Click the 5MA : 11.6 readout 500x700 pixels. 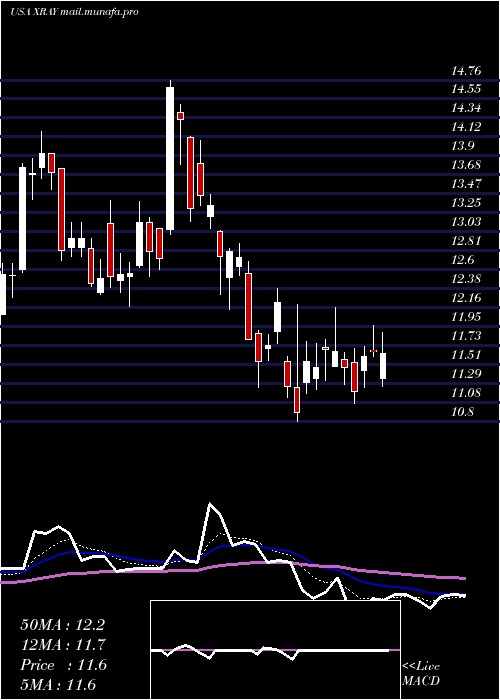[58, 685]
